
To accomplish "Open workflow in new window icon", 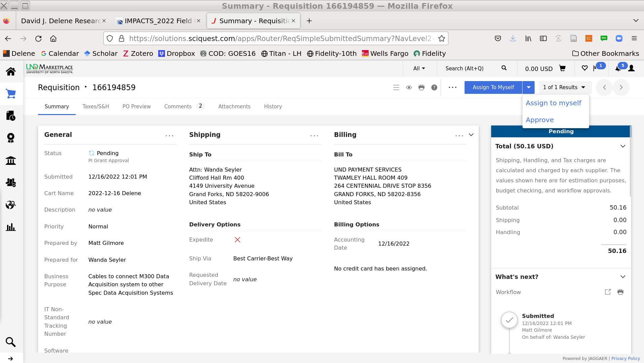I will click(608, 292).
